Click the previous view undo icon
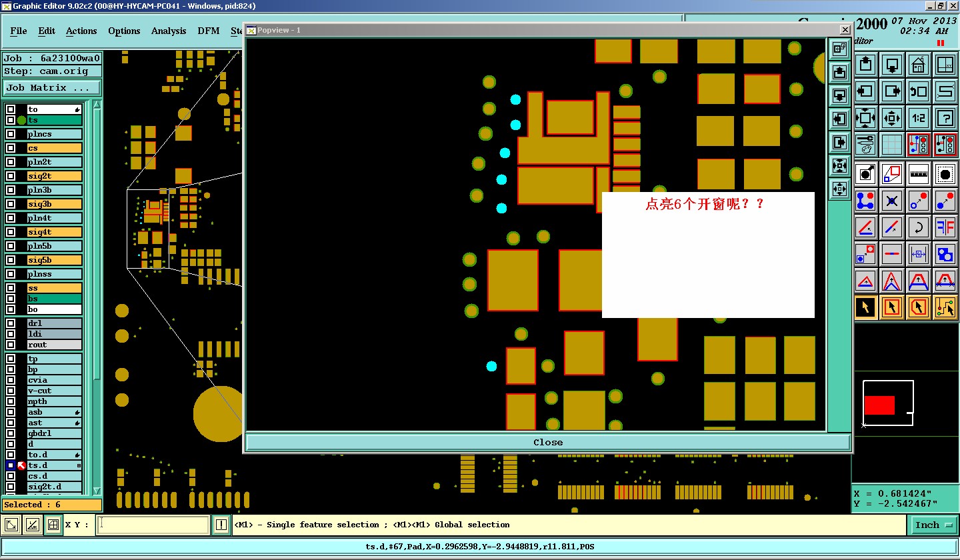This screenshot has width=960, height=560. [919, 91]
